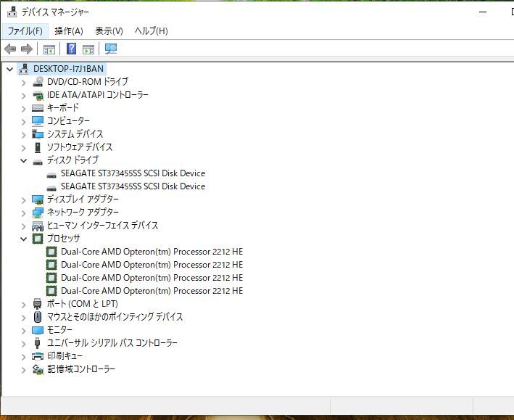Viewport: 514px width, 420px height.
Task: Select the last Dual-Core AMD Opteron Processor 2212 HE
Action: (x=152, y=291)
